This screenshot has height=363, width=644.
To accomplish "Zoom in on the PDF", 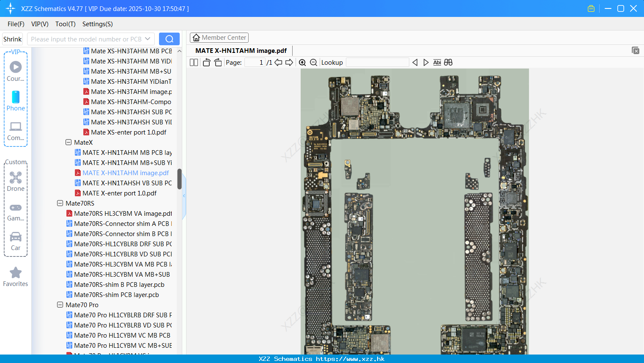I will (x=302, y=63).
